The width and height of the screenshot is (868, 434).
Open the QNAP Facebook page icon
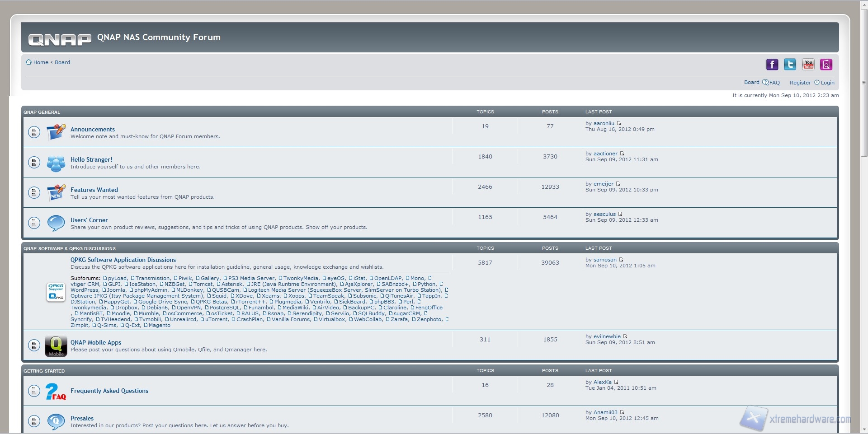pyautogui.click(x=772, y=65)
